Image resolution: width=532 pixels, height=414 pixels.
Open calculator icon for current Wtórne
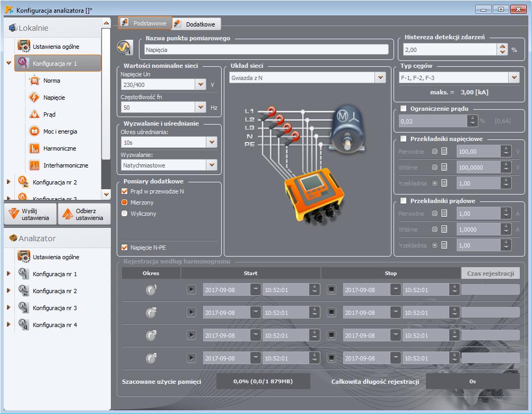click(444, 230)
